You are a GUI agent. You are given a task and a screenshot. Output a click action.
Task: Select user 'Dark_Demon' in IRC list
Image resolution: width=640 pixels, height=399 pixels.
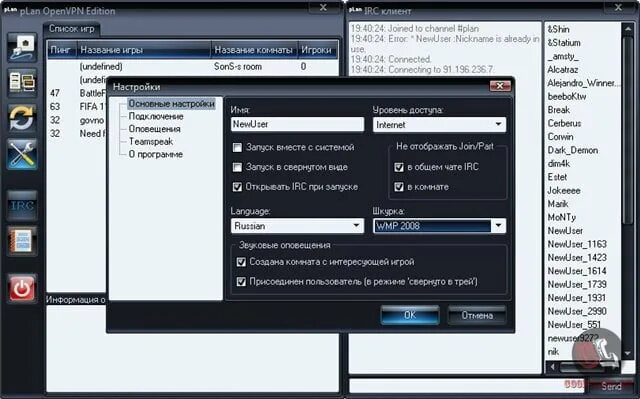[x=573, y=150]
